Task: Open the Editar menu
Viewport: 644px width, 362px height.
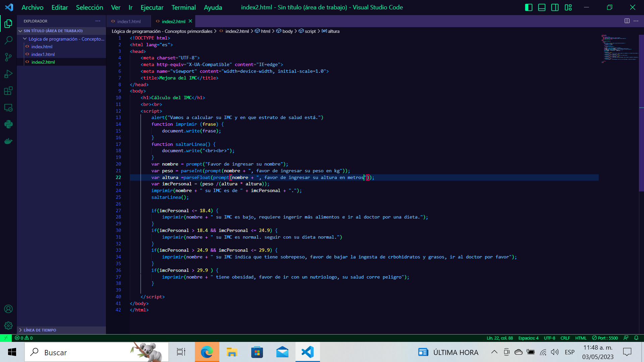Action: click(60, 7)
